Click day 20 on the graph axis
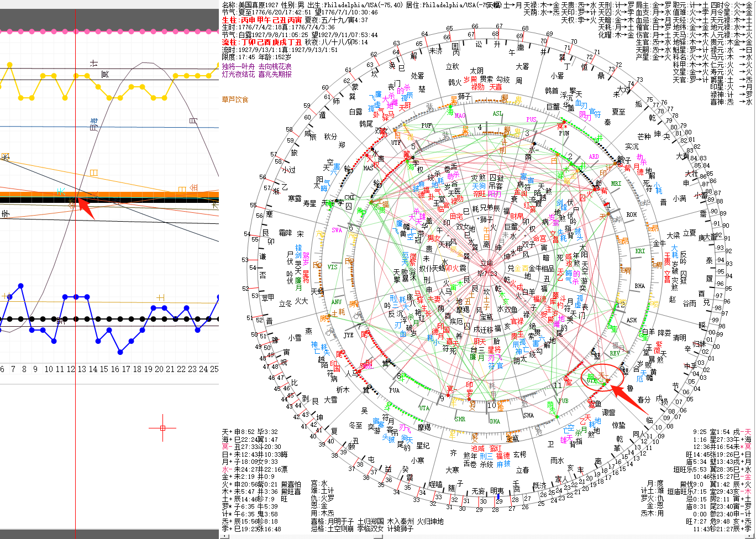The height and width of the screenshot is (539, 756). [x=159, y=369]
